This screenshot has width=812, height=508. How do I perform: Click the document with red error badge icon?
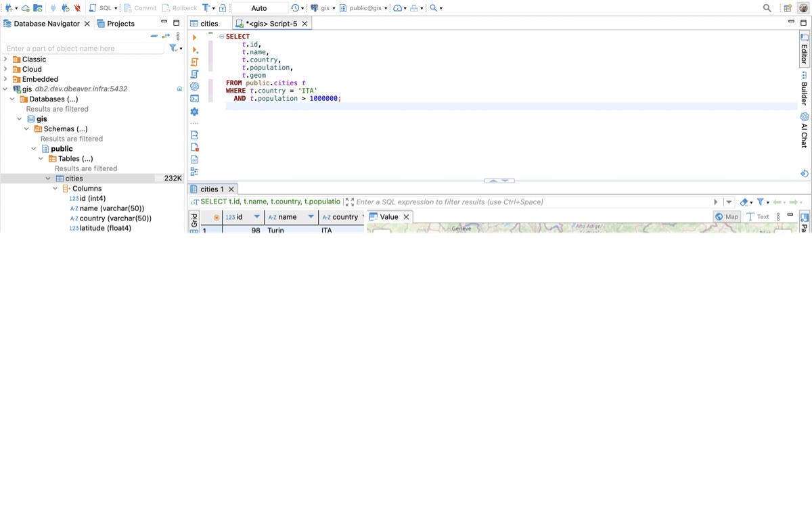195,147
